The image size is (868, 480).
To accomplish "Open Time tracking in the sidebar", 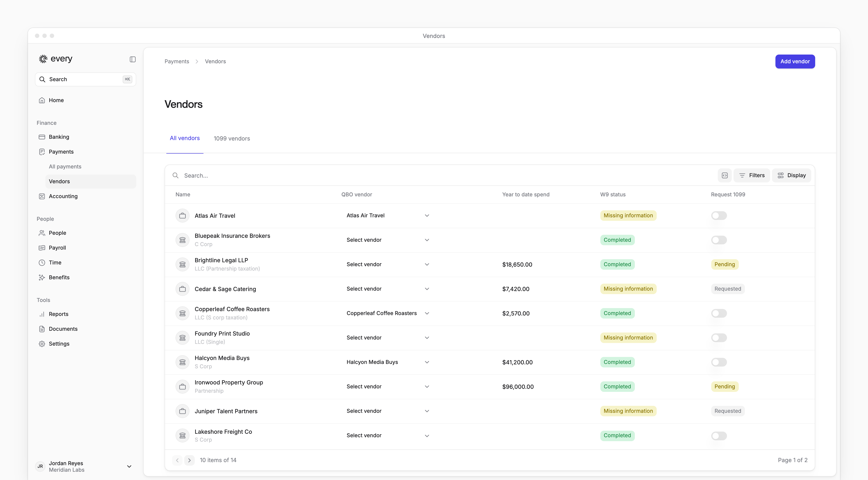I will pyautogui.click(x=86, y=262).
